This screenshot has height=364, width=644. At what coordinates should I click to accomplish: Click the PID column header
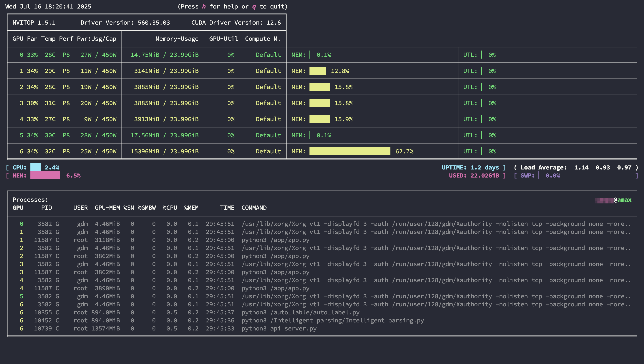pyautogui.click(x=47, y=208)
